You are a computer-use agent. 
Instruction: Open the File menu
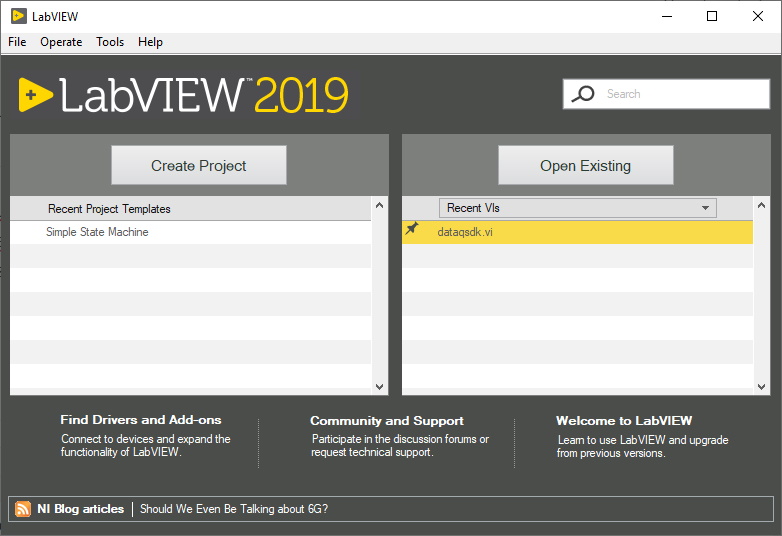click(17, 42)
